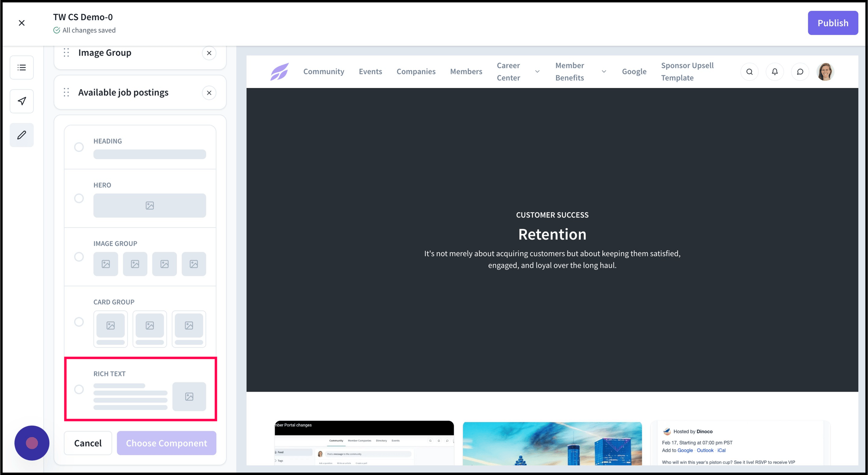Click the first Card Group placeholder card

click(x=110, y=329)
